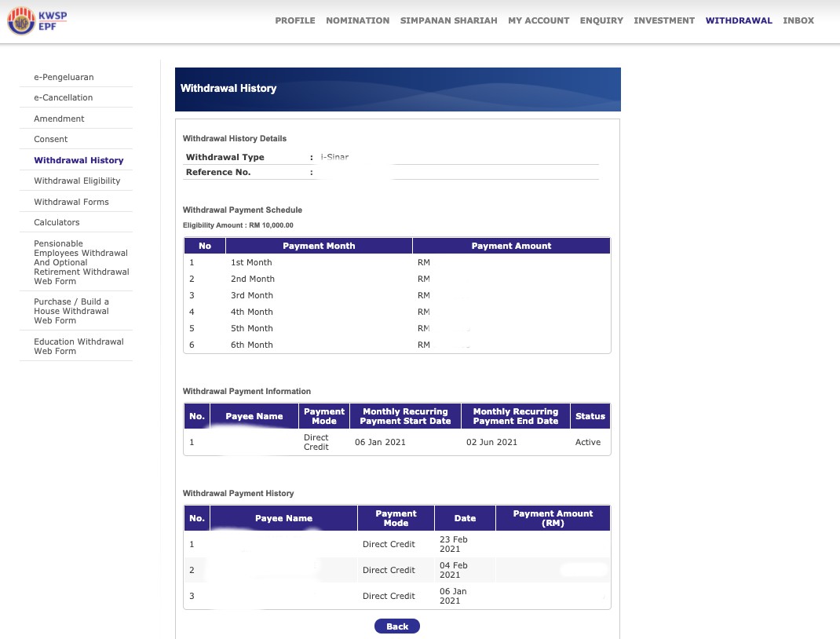Open the INBOX
The width and height of the screenshot is (840, 639).
click(x=798, y=21)
